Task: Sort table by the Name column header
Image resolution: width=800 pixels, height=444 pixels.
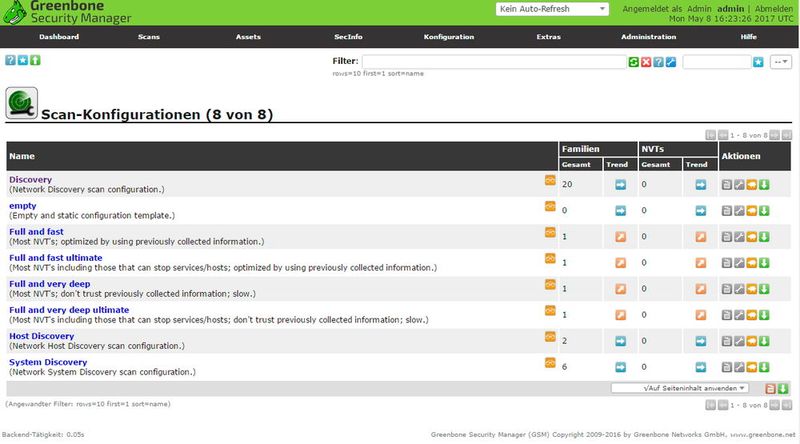Action: (22, 156)
